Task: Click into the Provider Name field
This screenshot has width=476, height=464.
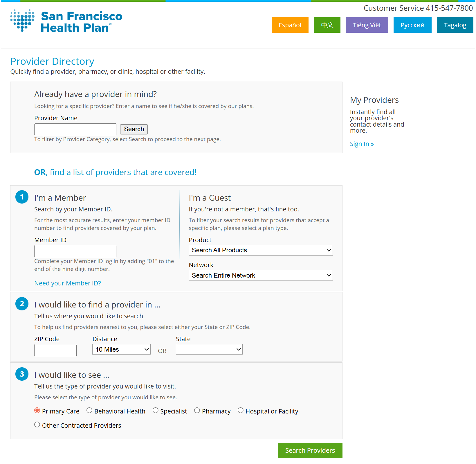Action: [x=75, y=129]
